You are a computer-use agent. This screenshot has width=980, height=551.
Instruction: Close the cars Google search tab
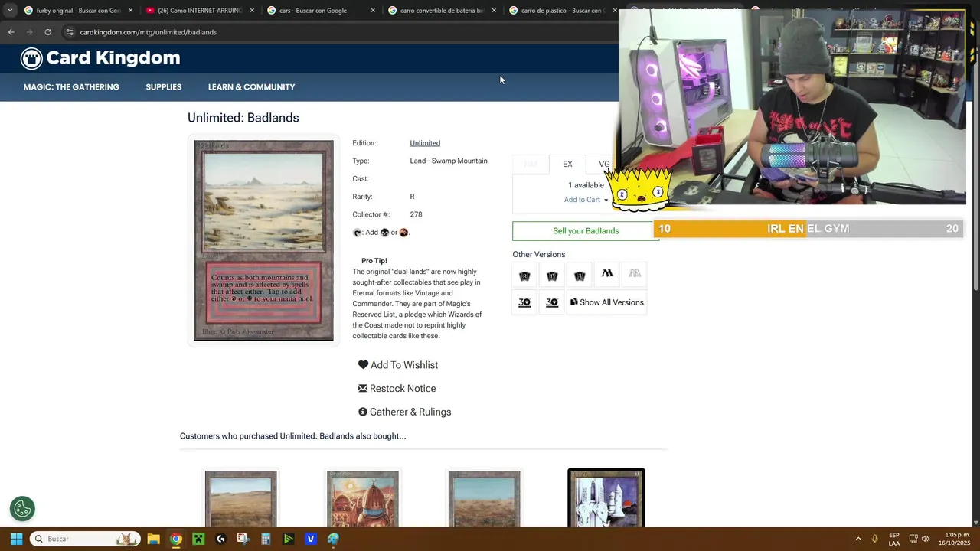(x=373, y=11)
